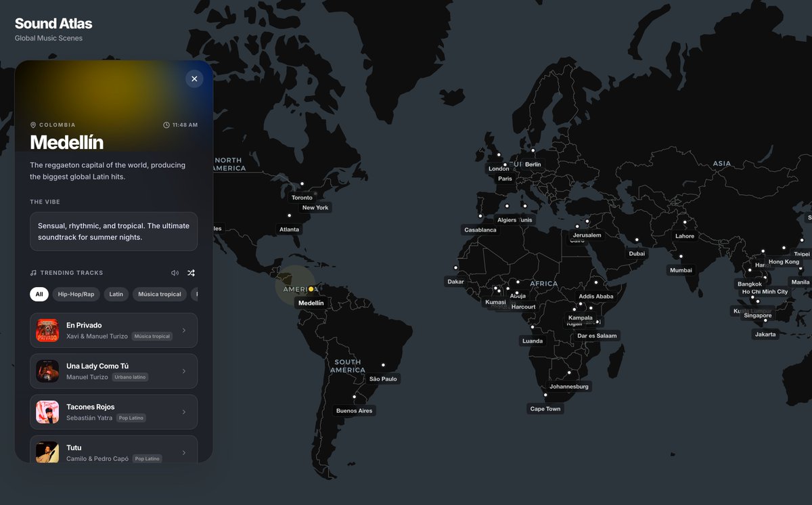Select the Luanda map marker dot
Image resolution: width=812 pixels, height=505 pixels.
coord(533,327)
